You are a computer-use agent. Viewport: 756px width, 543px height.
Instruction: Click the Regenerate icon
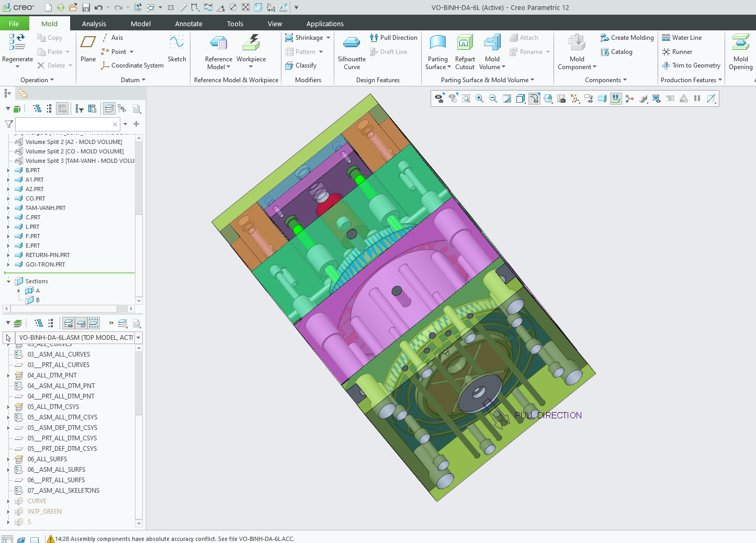[x=17, y=43]
